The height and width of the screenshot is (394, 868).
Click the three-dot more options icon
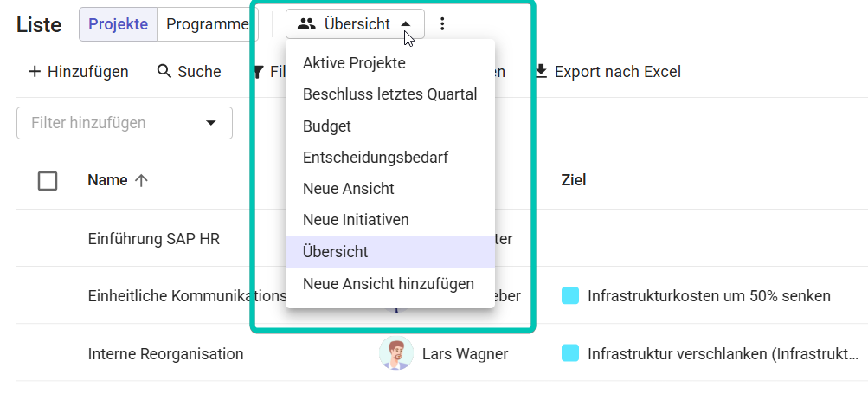pos(441,24)
